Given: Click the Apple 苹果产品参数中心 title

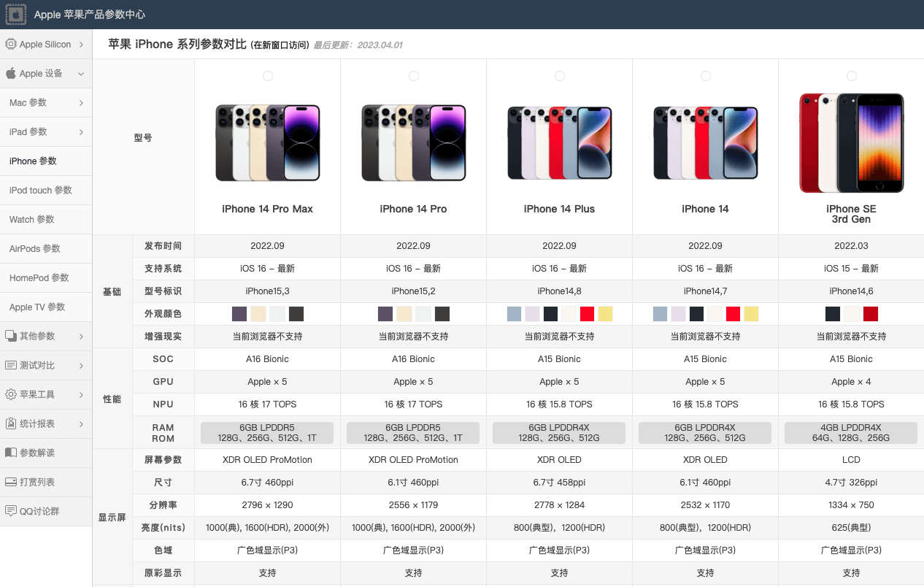Looking at the screenshot, I should point(90,15).
